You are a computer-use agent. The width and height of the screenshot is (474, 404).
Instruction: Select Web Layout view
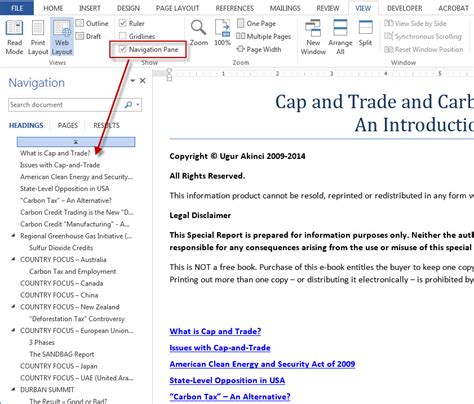tap(62, 37)
